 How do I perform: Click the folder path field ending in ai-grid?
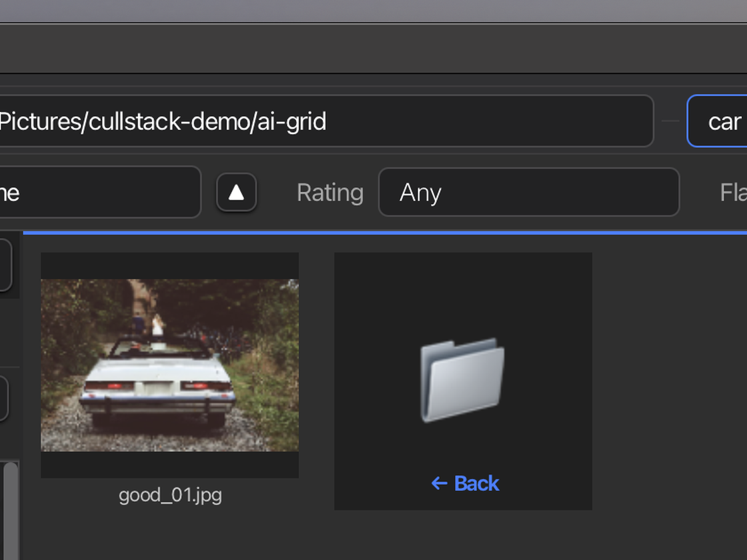point(326,121)
